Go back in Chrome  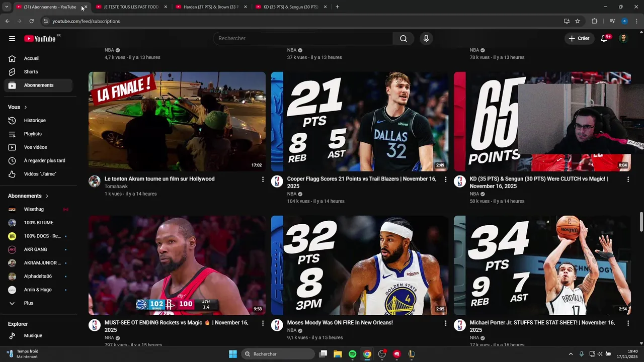tap(7, 21)
